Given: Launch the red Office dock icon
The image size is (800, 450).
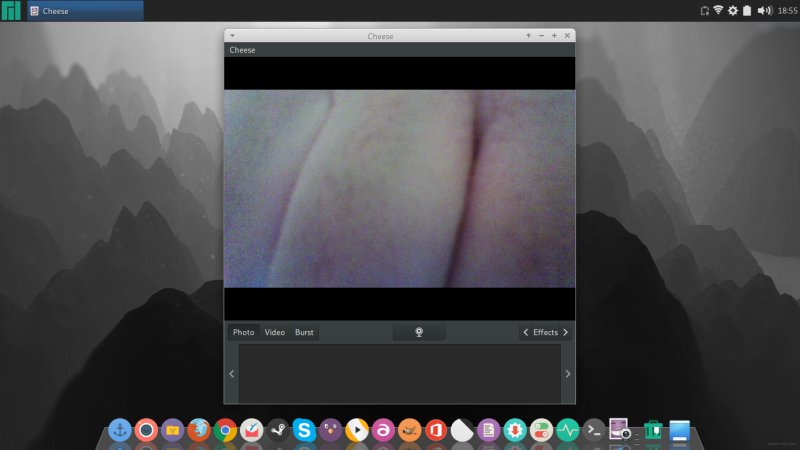Looking at the screenshot, I should pos(436,430).
